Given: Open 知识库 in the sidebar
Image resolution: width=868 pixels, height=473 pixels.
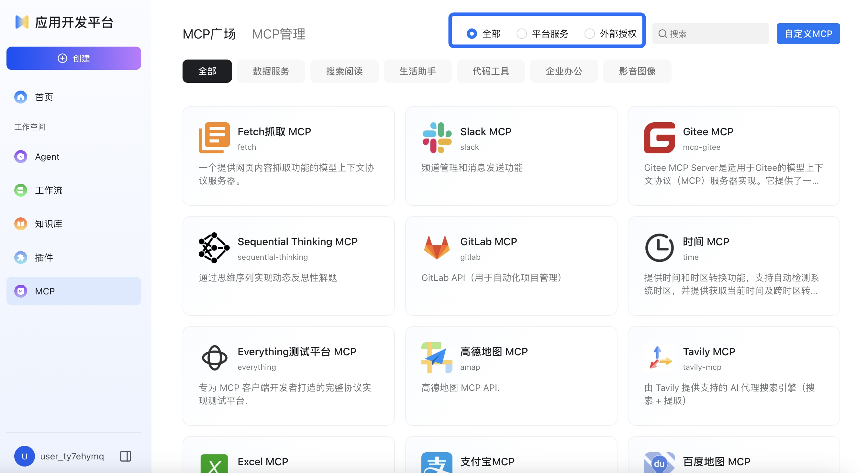Looking at the screenshot, I should (49, 224).
